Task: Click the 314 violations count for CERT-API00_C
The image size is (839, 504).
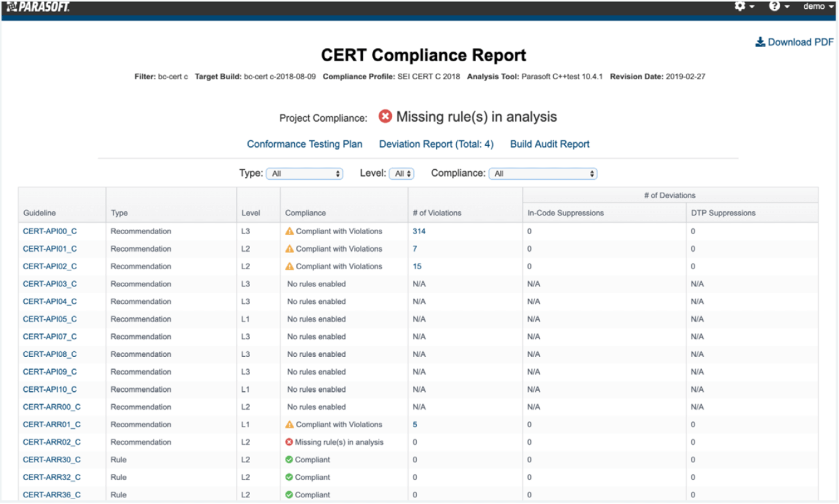Action: click(419, 231)
